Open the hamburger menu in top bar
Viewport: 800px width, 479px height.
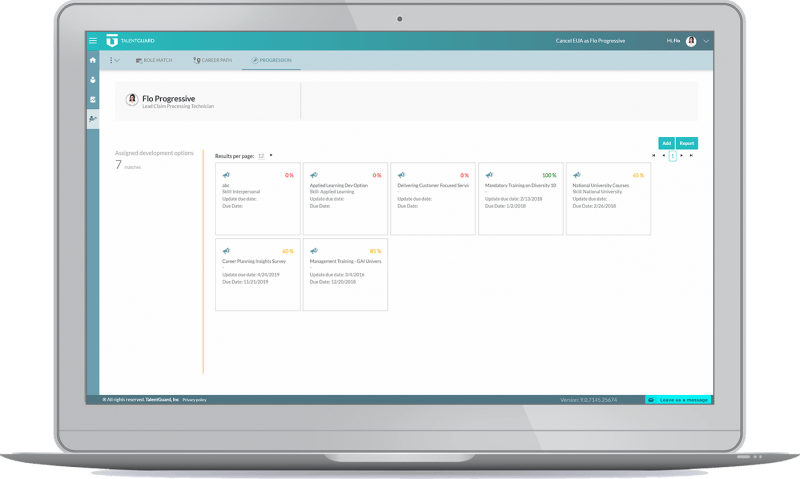[93, 41]
